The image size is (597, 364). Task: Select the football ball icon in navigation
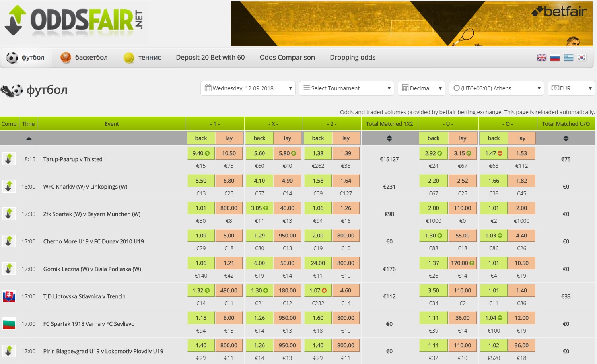tap(12, 58)
